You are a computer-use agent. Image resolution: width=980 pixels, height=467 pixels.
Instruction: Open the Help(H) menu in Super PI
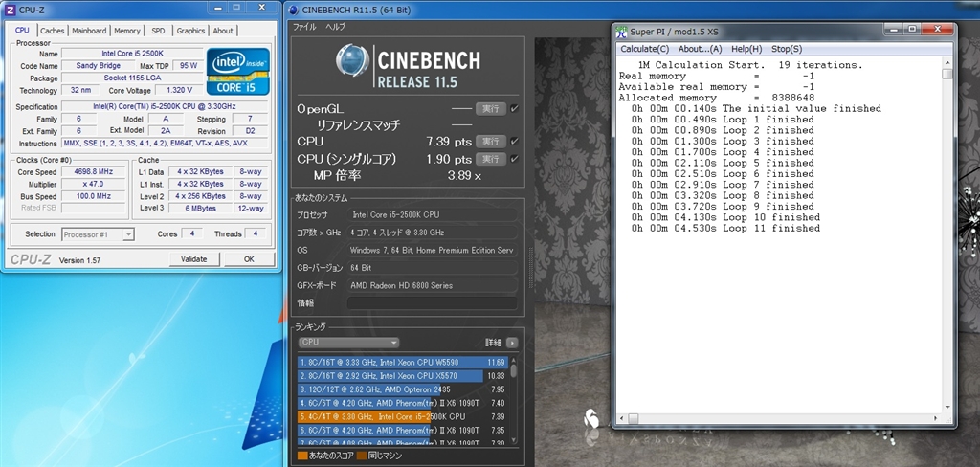point(746,49)
